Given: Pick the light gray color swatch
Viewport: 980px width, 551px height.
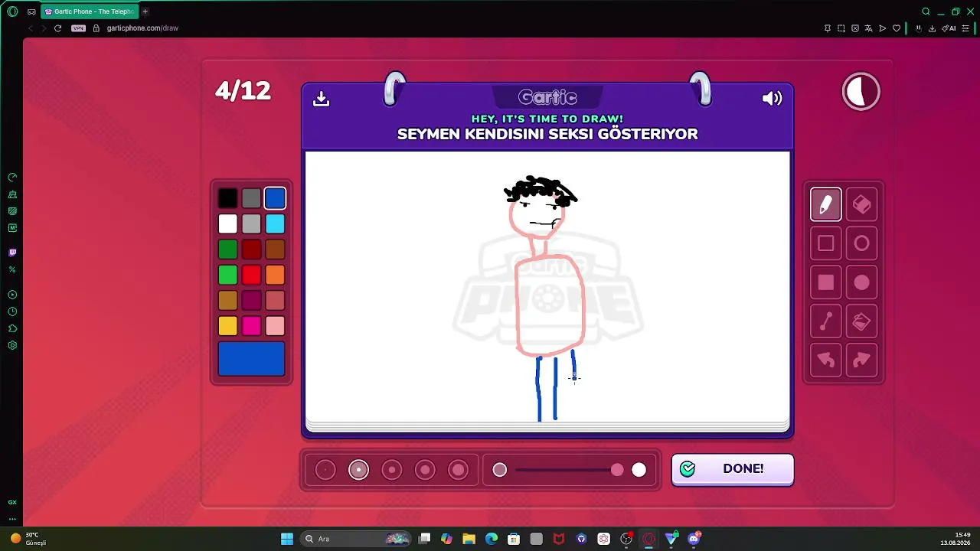Looking at the screenshot, I should click(x=251, y=223).
